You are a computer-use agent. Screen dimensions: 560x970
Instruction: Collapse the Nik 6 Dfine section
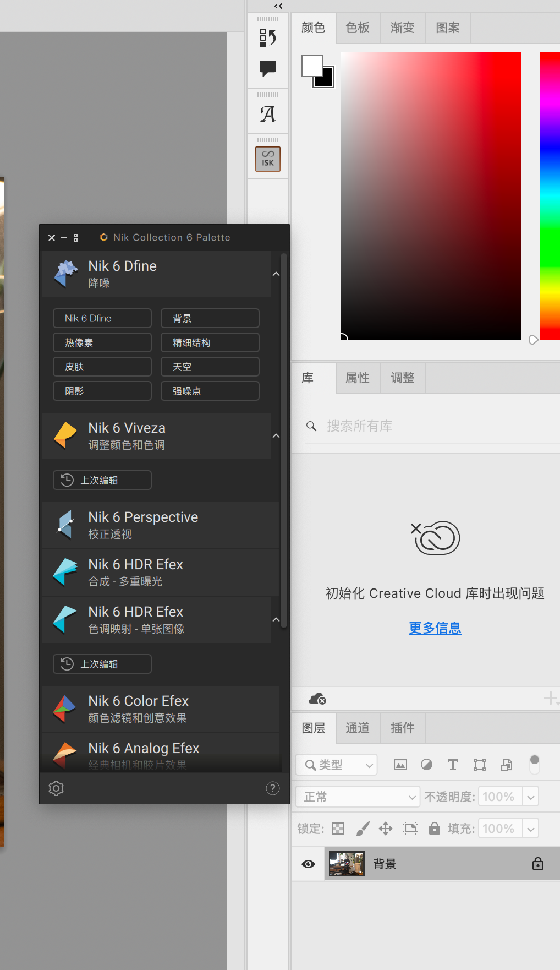click(x=276, y=274)
